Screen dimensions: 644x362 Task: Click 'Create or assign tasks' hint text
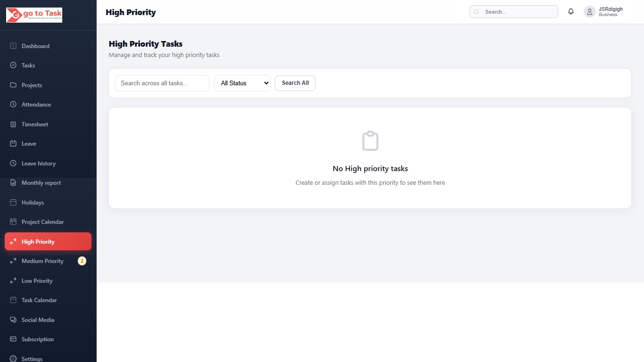pos(370,182)
